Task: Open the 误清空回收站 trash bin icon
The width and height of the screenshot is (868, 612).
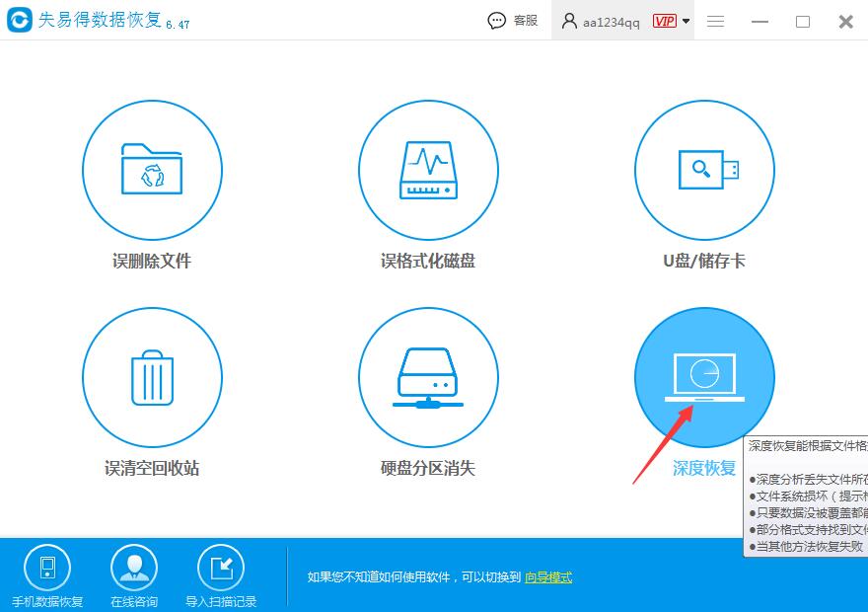Action: pyautogui.click(x=152, y=377)
